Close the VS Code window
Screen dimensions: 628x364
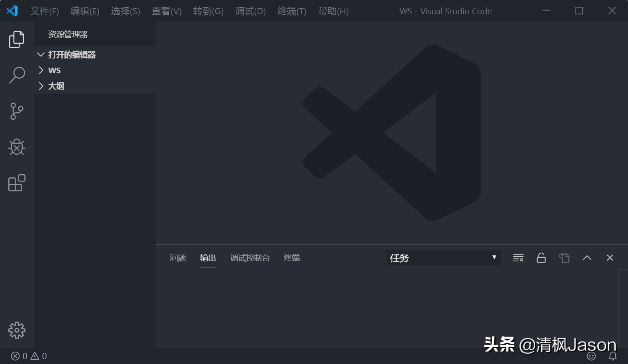612,11
